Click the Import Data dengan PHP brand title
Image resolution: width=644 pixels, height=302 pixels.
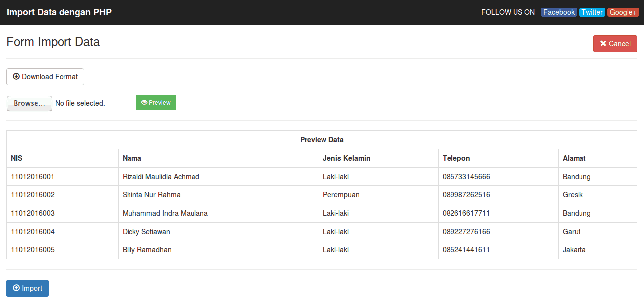tap(59, 12)
